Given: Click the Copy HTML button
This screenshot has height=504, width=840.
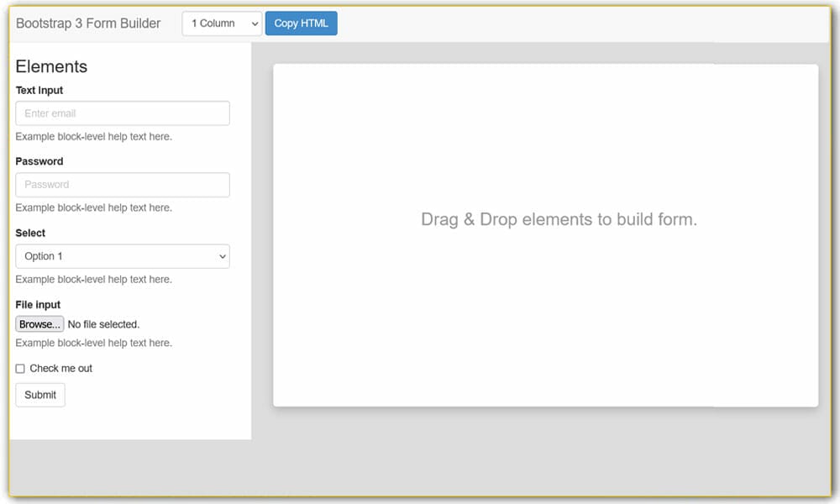Looking at the screenshot, I should (301, 24).
